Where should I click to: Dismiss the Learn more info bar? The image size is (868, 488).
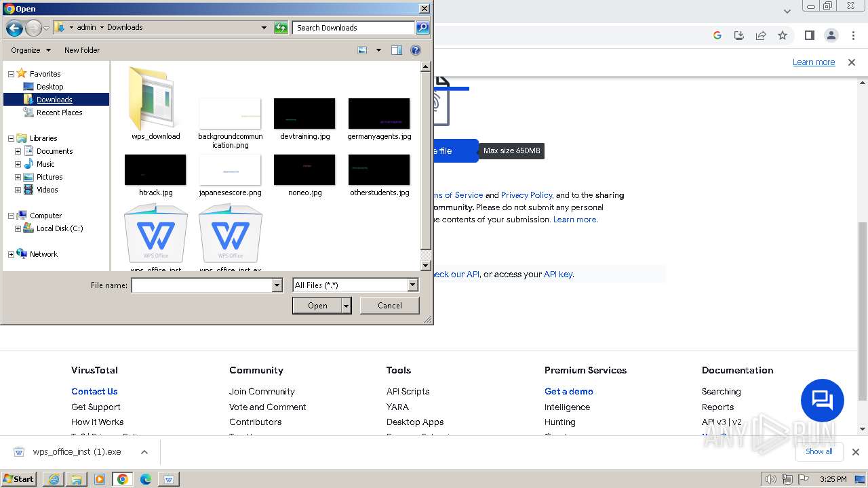point(852,62)
